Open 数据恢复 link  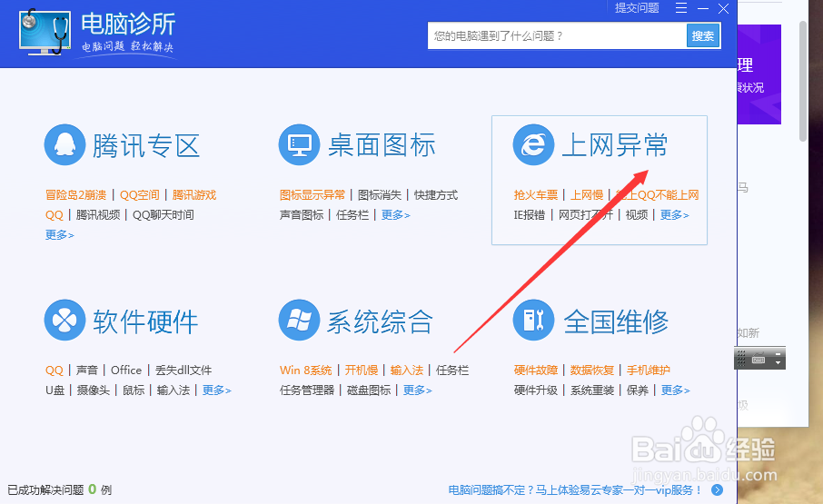click(592, 371)
